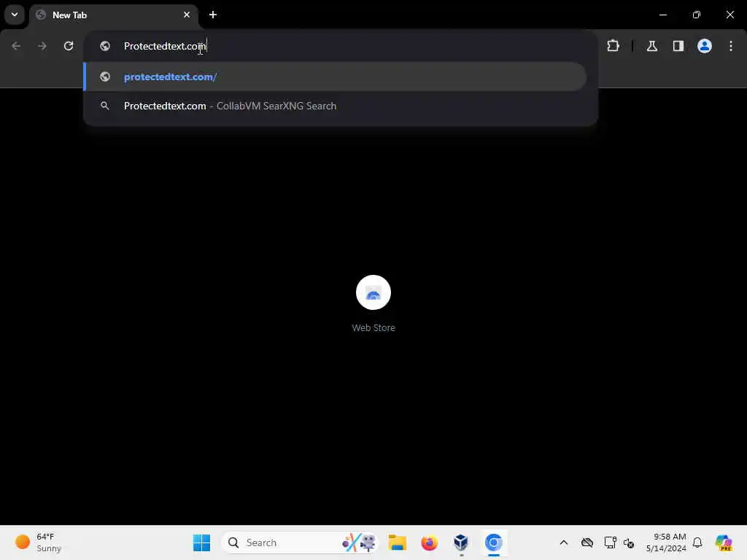Open a new tab with plus button
Screen dimensions: 747x560
point(213,15)
